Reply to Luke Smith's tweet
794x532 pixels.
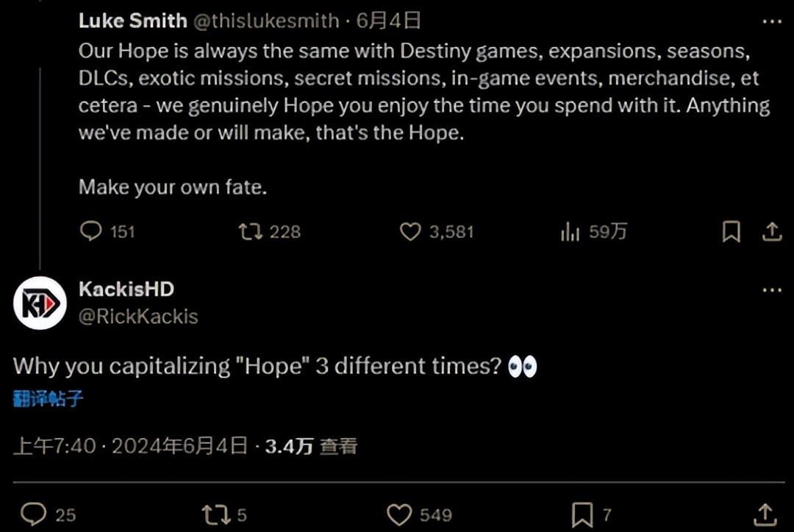91,232
